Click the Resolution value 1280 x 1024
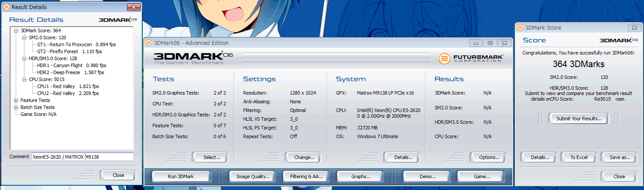This screenshot has height=190, width=644. [303, 93]
